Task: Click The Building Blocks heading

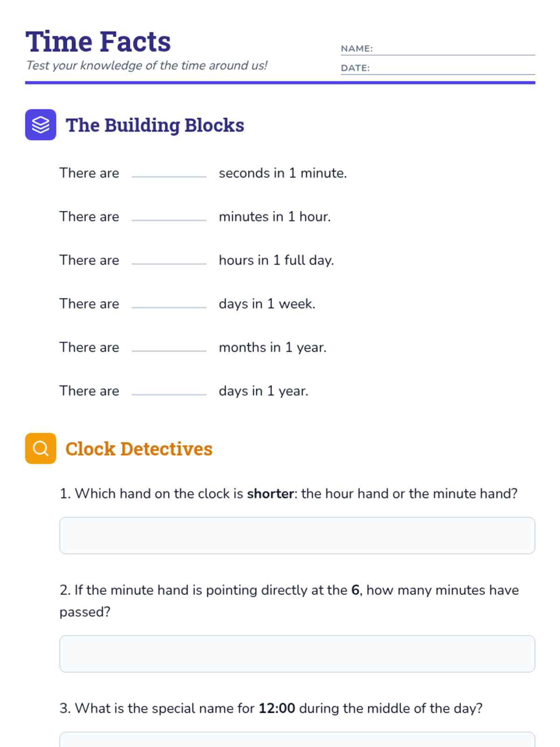Action: [155, 125]
